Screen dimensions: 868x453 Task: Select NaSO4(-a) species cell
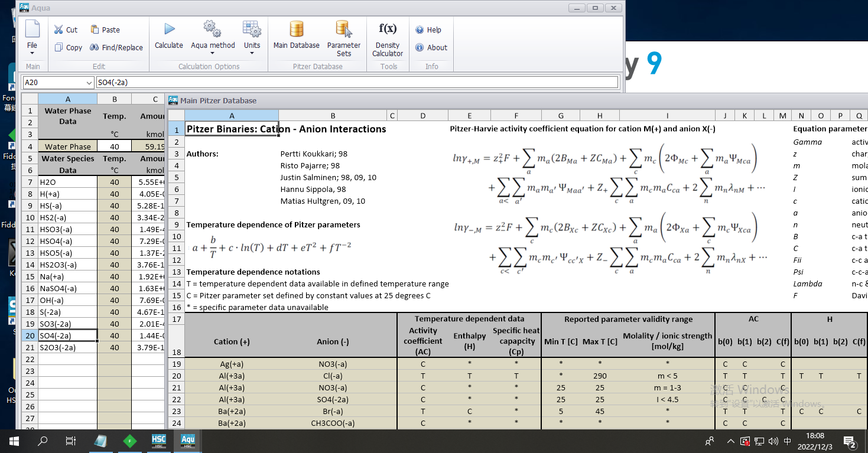click(x=67, y=288)
